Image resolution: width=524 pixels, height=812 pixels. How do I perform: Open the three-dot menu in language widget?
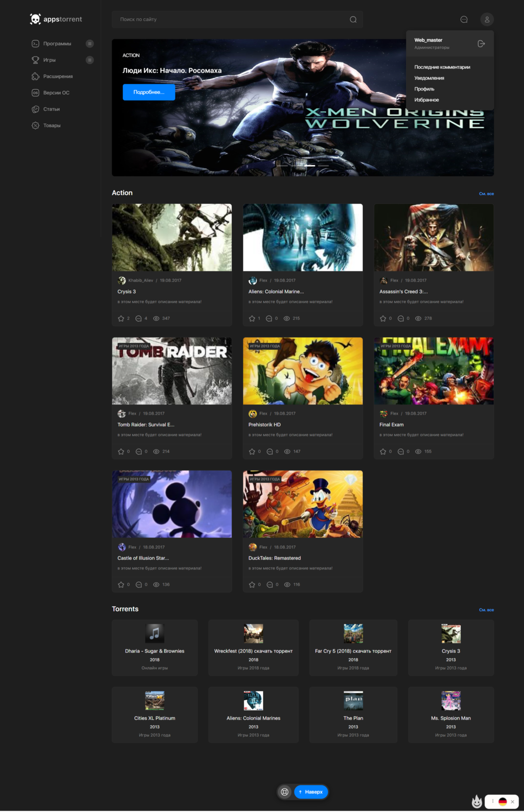click(493, 801)
